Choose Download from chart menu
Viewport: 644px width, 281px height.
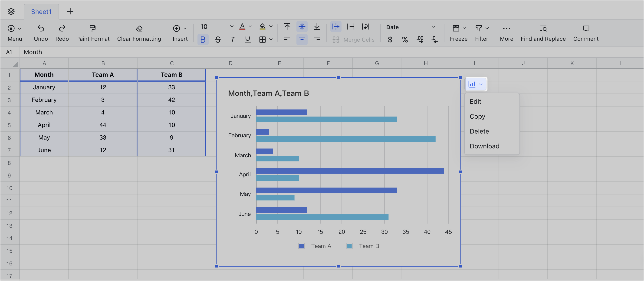click(492, 146)
